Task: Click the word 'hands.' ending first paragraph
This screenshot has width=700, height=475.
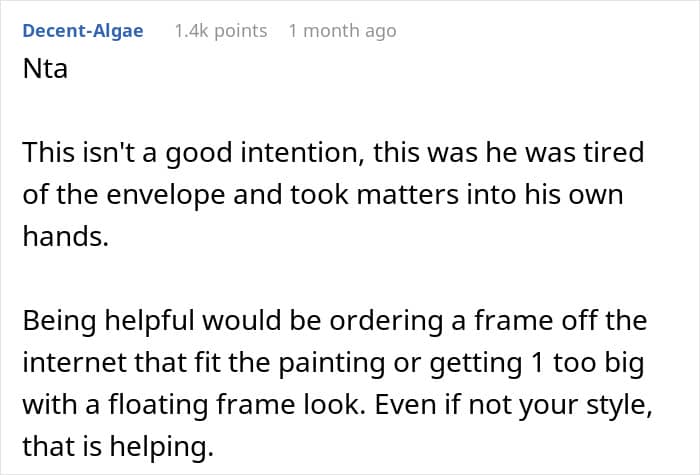Action: coord(66,236)
